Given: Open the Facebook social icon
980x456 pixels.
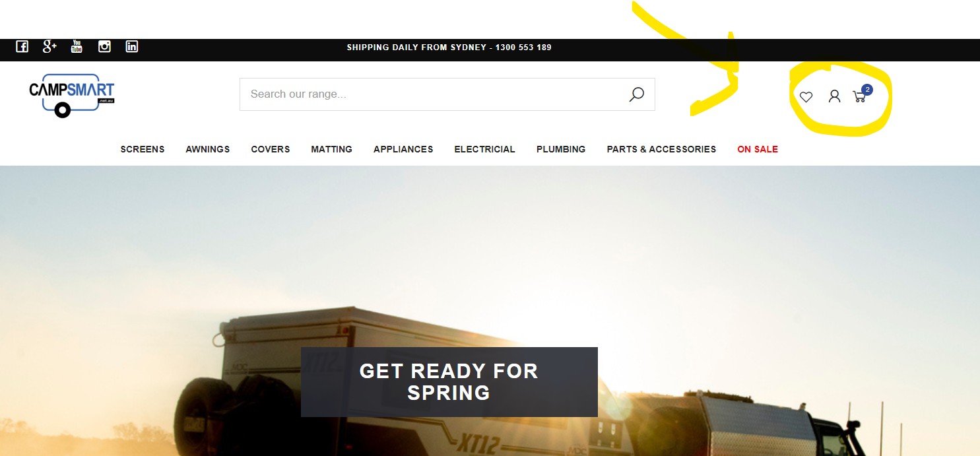Looking at the screenshot, I should pyautogui.click(x=22, y=47).
